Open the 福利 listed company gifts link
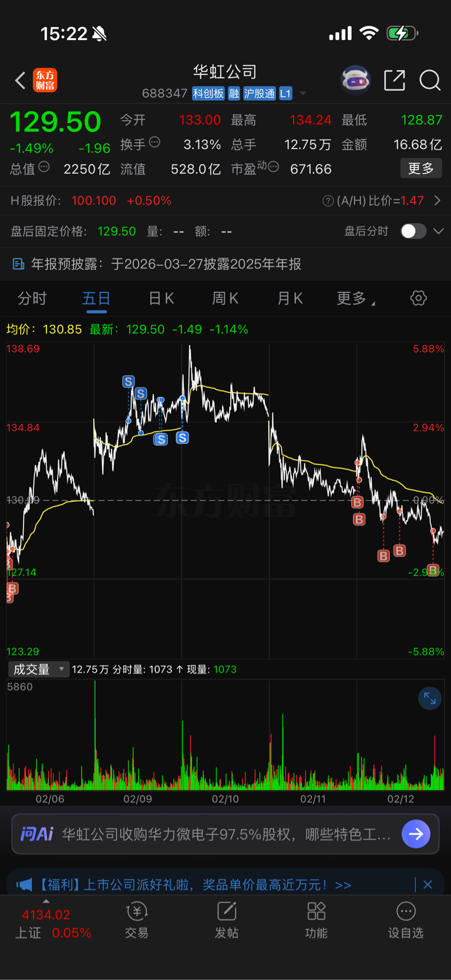The image size is (451, 980). (x=194, y=885)
